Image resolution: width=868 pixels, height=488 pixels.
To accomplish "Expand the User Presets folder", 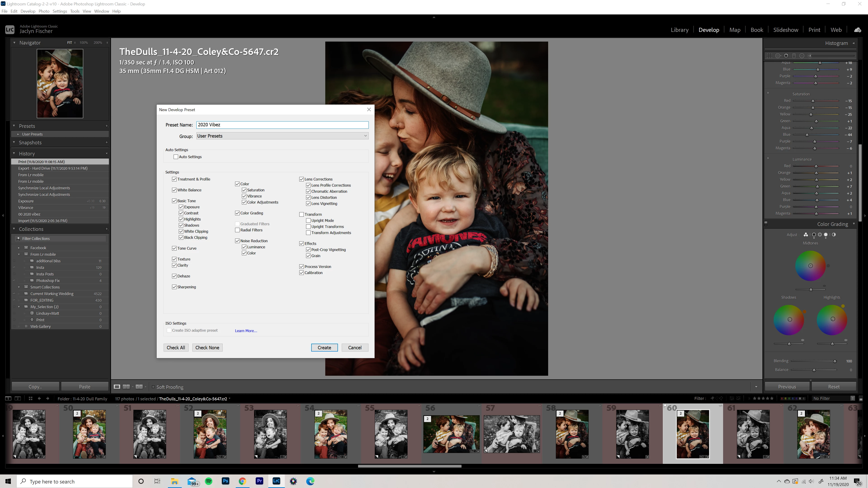I will (x=18, y=134).
